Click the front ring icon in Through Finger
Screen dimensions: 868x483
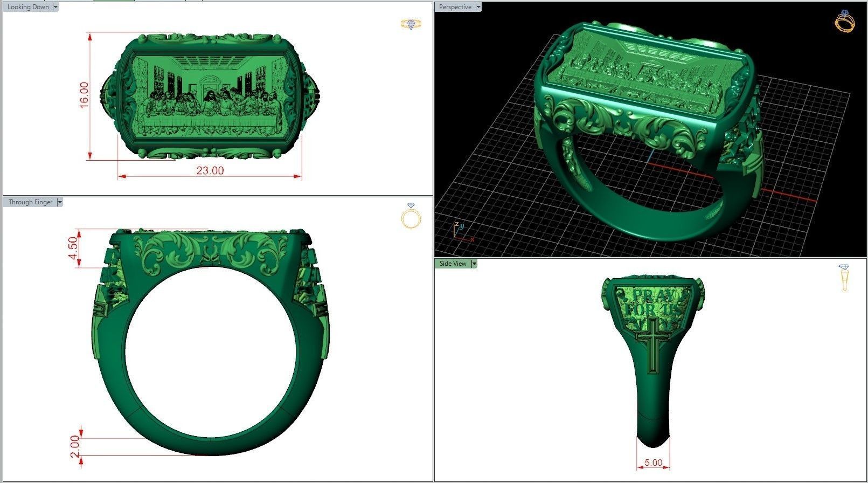click(411, 216)
